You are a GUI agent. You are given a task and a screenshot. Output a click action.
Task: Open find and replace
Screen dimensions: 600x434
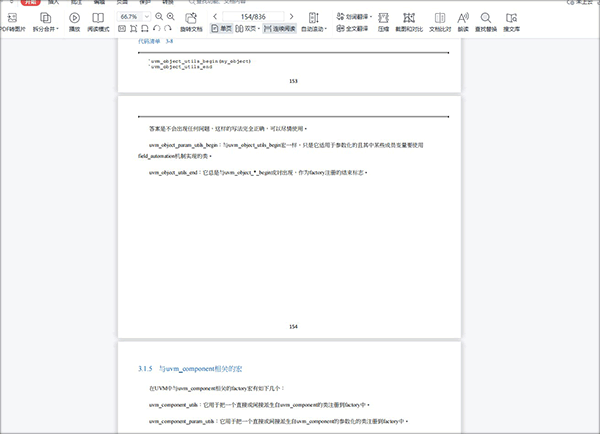click(x=486, y=22)
